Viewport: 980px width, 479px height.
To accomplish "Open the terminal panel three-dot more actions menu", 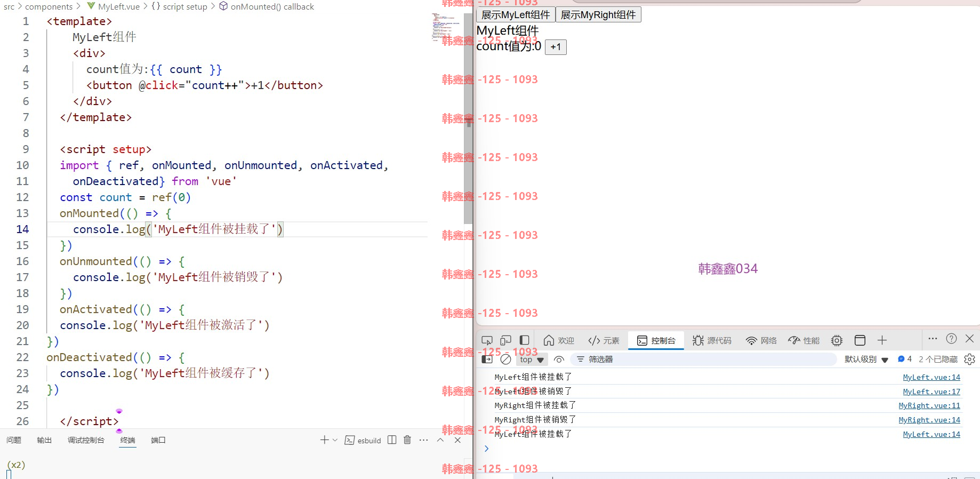I will click(x=424, y=440).
